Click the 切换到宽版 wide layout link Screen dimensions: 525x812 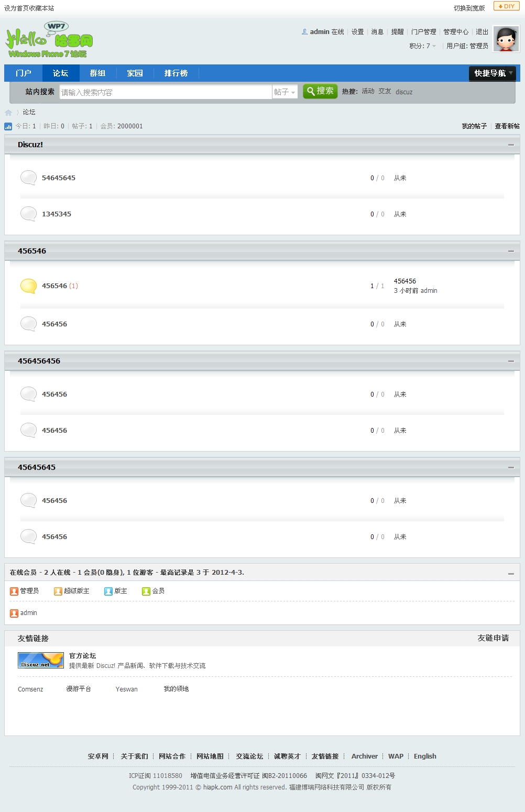click(469, 8)
